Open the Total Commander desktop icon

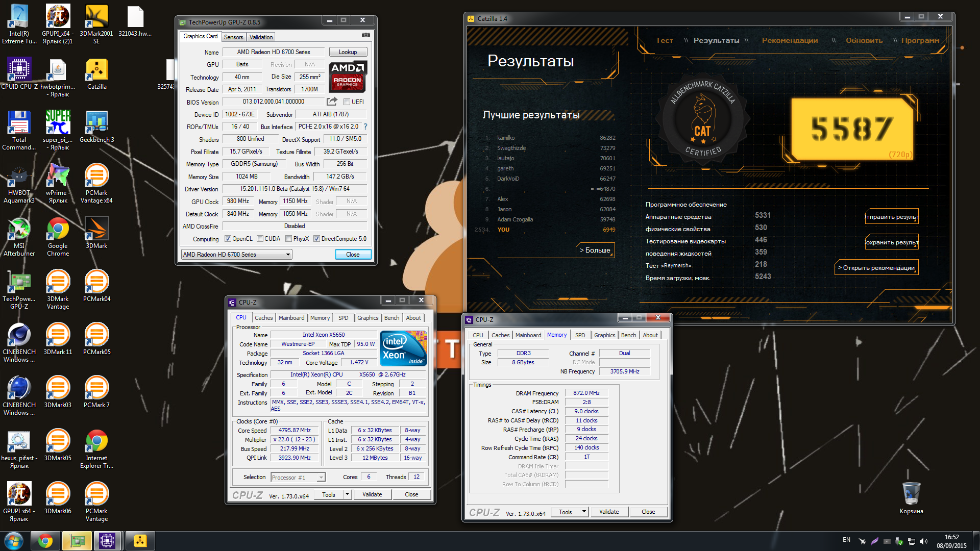tap(19, 130)
